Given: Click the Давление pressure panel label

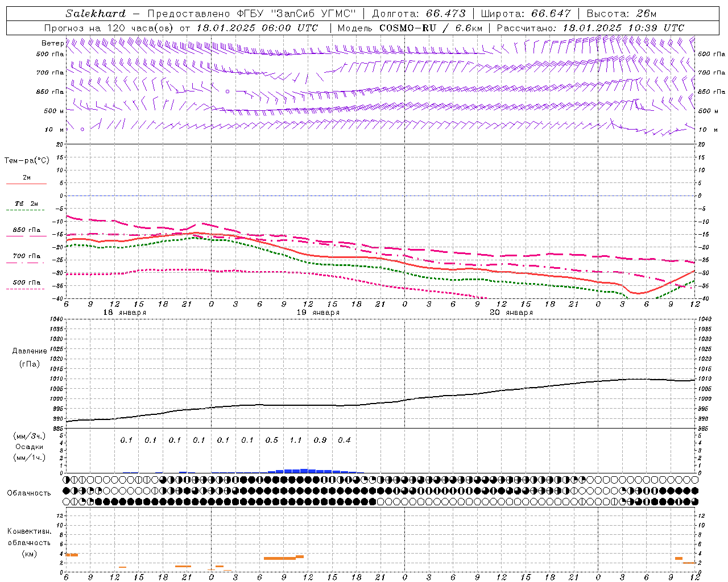Looking at the screenshot, I should pos(30,351).
